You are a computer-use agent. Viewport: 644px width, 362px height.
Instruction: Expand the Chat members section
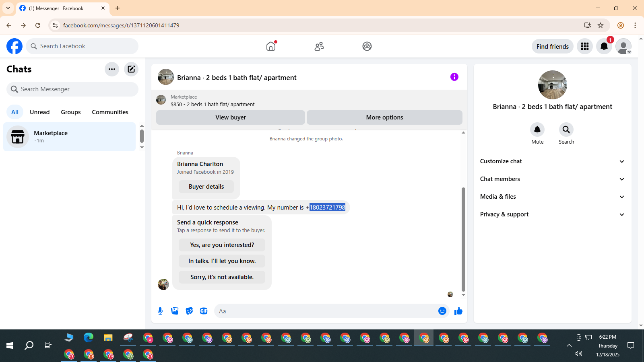(x=553, y=179)
